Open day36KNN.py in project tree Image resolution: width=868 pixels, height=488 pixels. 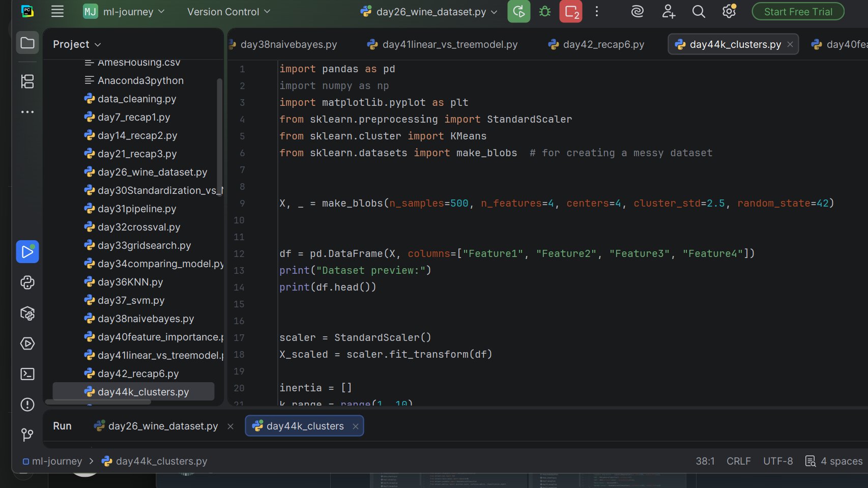pyautogui.click(x=130, y=282)
